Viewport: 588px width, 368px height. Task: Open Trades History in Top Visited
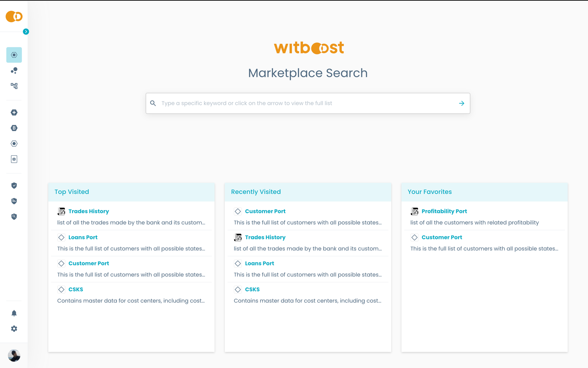89,211
